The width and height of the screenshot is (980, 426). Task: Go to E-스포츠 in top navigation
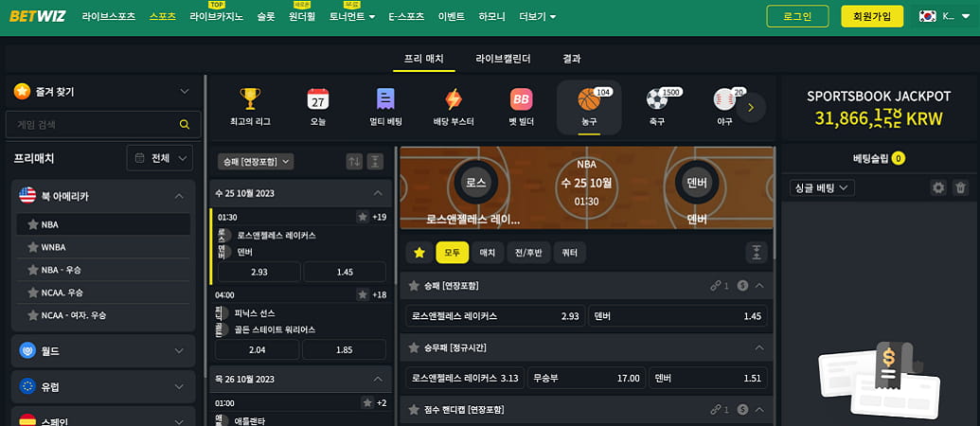(406, 17)
